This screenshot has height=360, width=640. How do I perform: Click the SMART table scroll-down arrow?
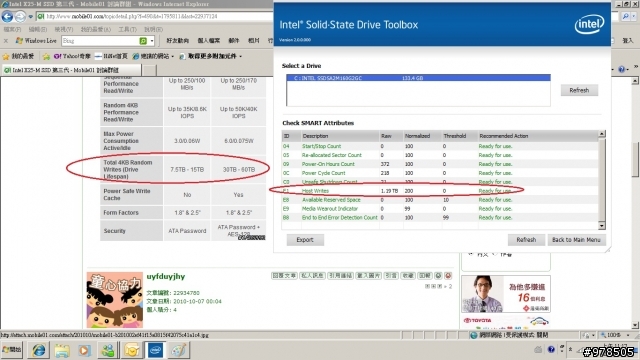(x=602, y=226)
